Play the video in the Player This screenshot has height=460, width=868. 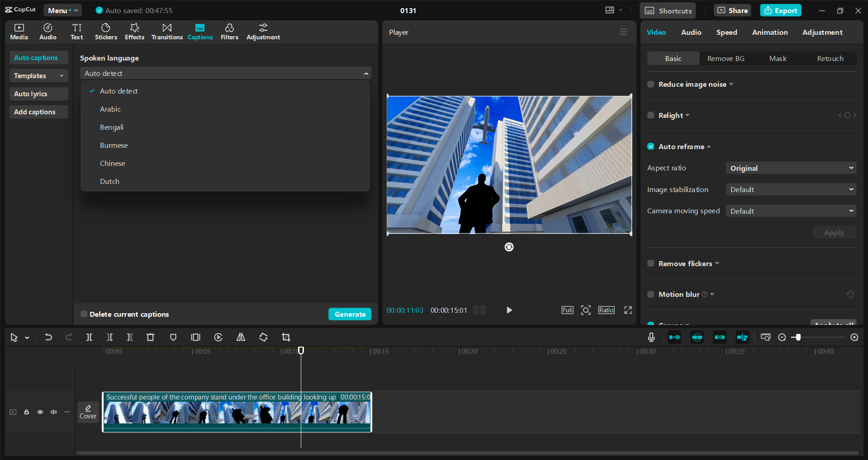509,310
